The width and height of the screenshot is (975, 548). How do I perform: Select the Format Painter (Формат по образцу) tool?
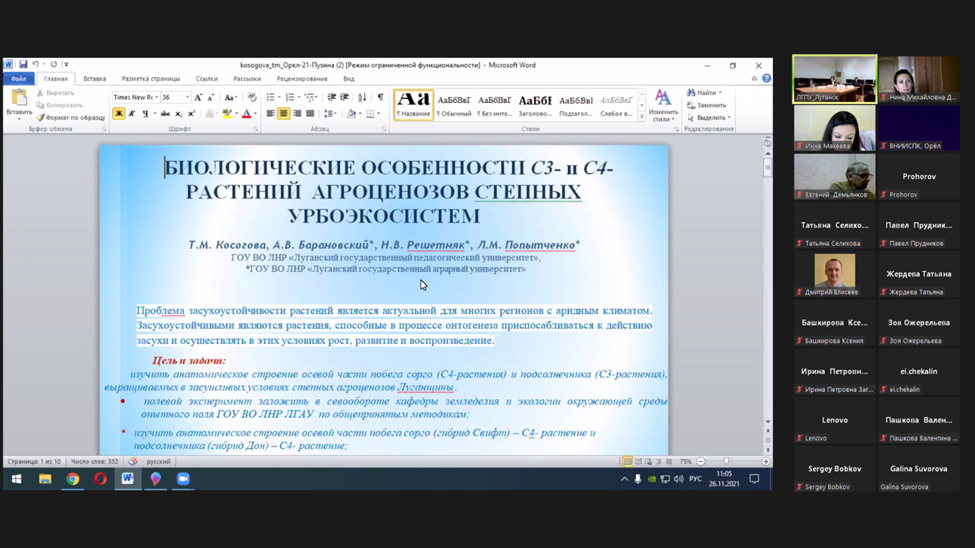pos(71,118)
